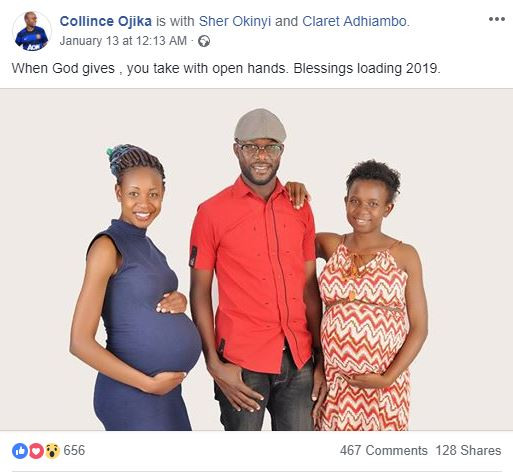Image resolution: width=513 pixels, height=474 pixels.
Task: Open Collince Ojika's profile picture avatar
Action: pos(32,31)
